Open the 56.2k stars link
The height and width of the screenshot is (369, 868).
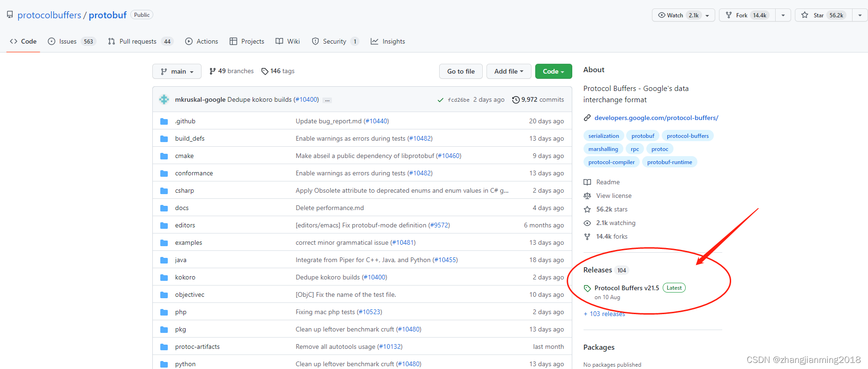coord(612,209)
